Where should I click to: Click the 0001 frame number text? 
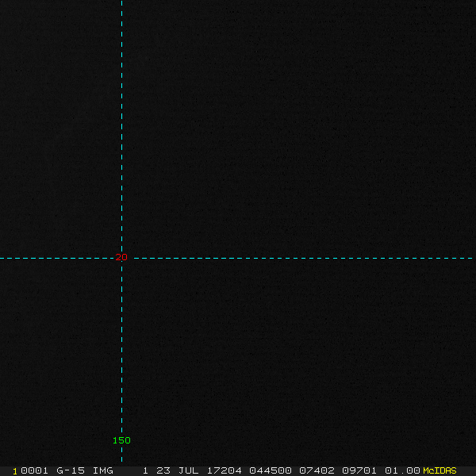(34, 470)
